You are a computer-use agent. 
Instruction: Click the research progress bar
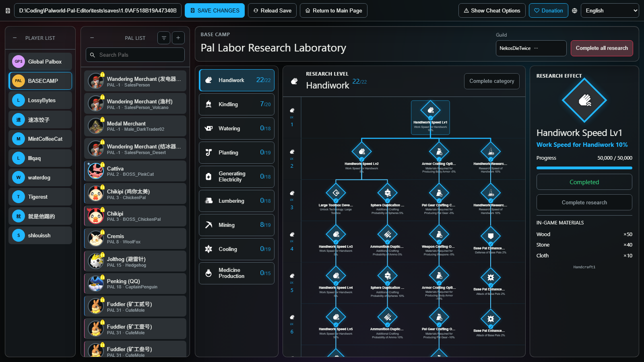[x=584, y=168]
